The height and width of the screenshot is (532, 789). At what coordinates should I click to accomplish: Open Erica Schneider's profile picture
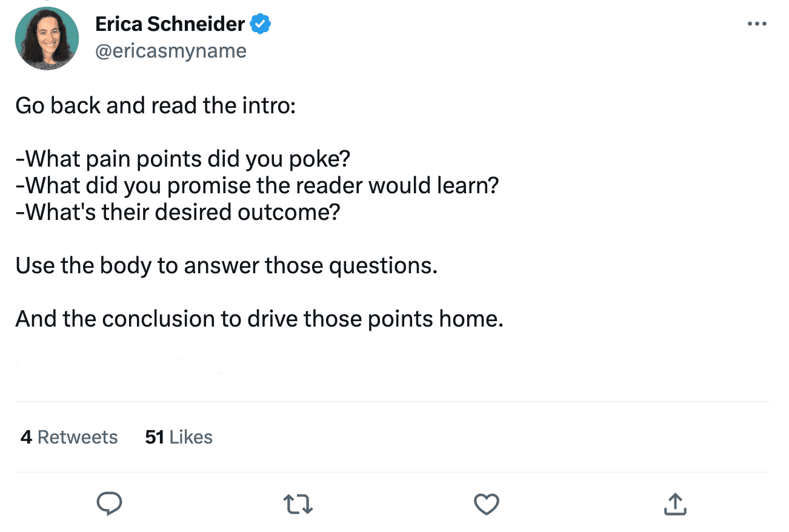[x=47, y=38]
